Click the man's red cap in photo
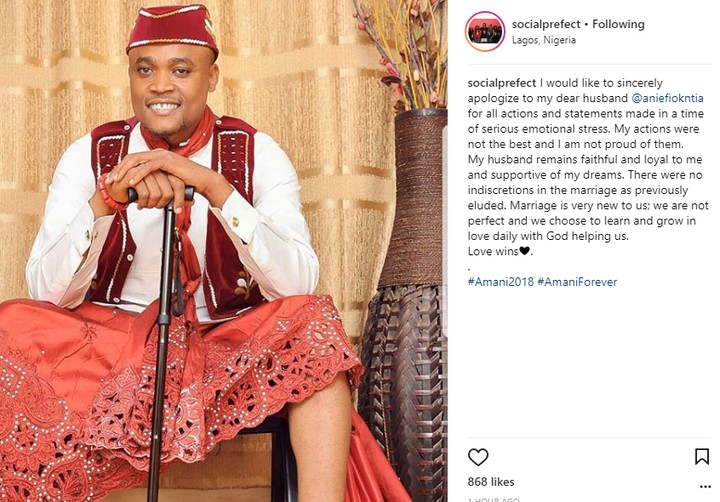 point(173,28)
